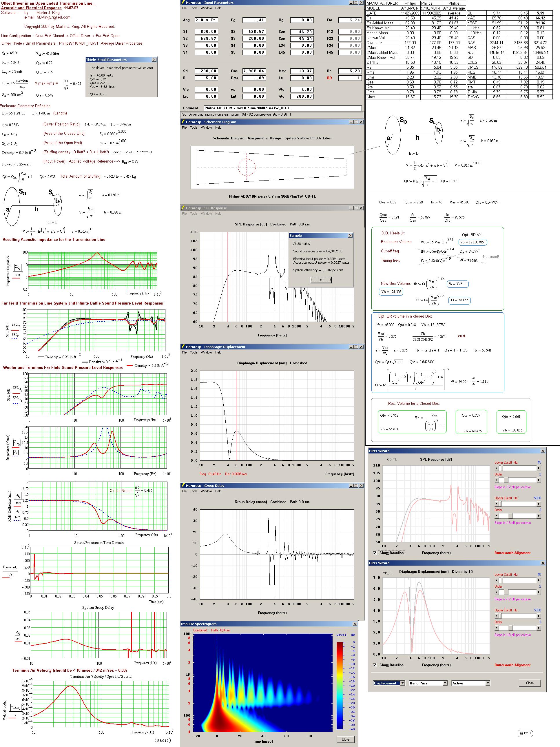This screenshot has width=560, height=747.
Task: Toggle Show Baseline checkbox in SPL Response Filter Wizard
Action: 375,553
